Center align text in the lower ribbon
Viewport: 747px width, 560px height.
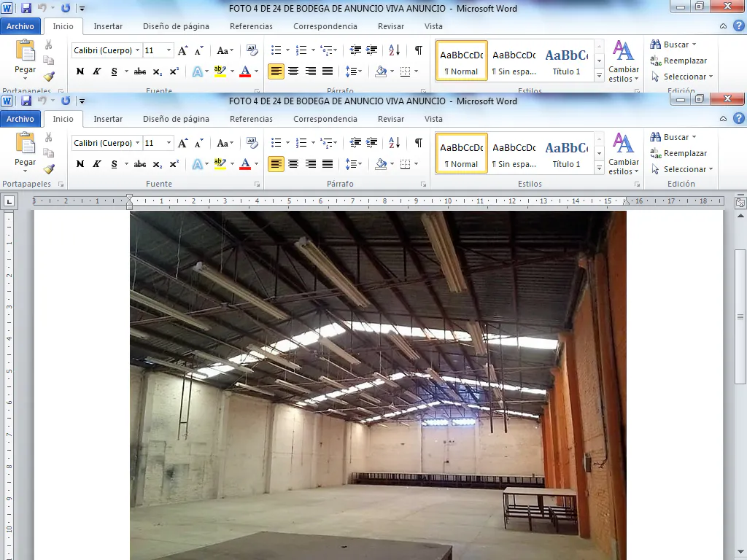pyautogui.click(x=293, y=164)
